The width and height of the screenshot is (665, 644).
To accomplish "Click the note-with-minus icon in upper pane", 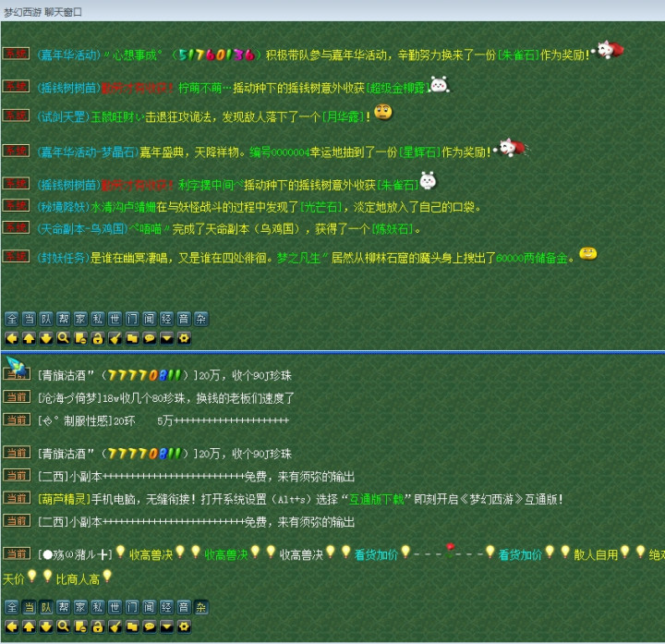I will pyautogui.click(x=80, y=338).
